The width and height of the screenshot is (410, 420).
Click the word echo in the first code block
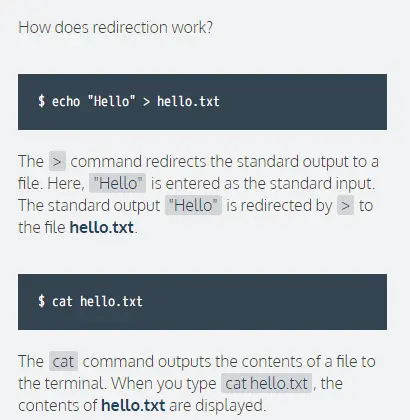66,101
